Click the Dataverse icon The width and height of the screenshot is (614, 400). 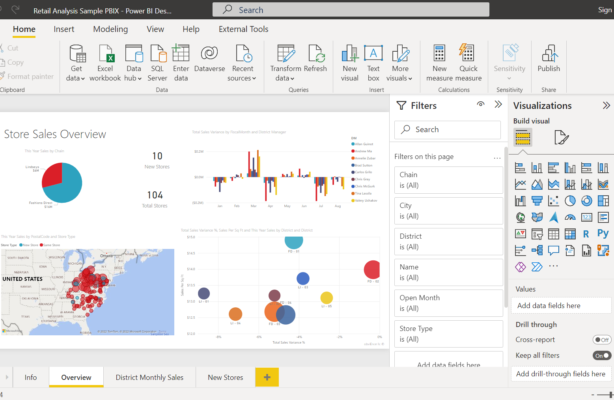click(x=210, y=53)
